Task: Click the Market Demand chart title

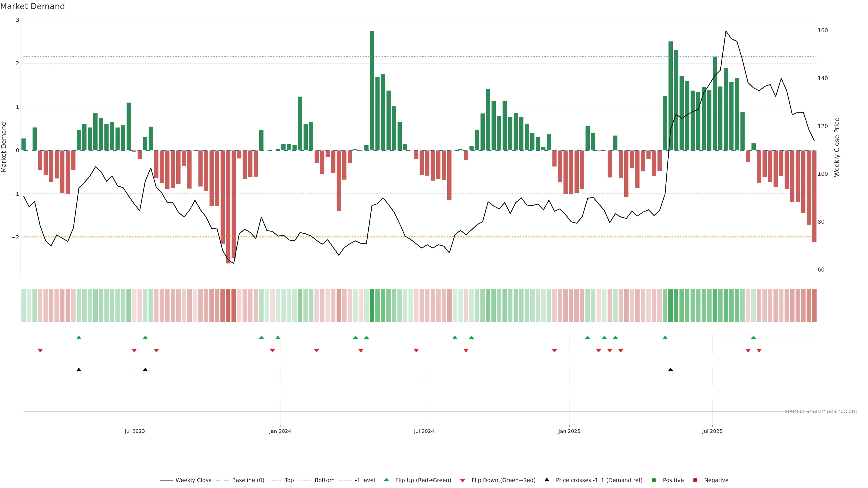Action: [x=32, y=6]
